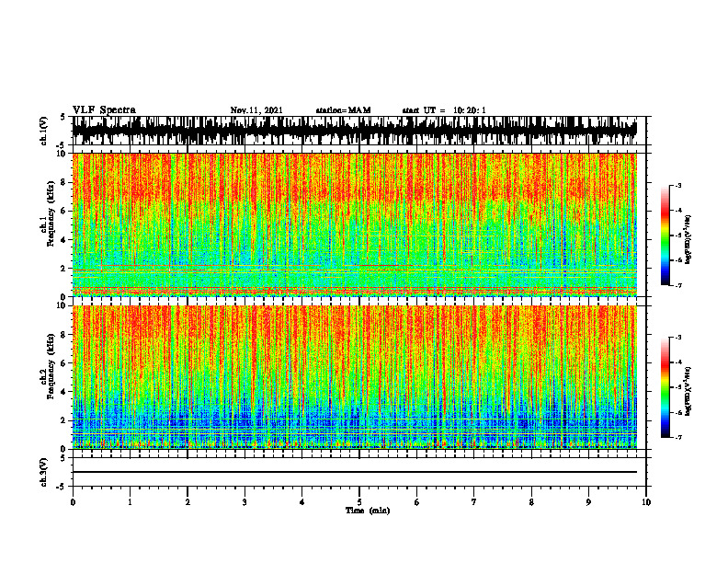Click the "9" tick on the time axis
Screen dimensions: 728x563
coord(588,502)
